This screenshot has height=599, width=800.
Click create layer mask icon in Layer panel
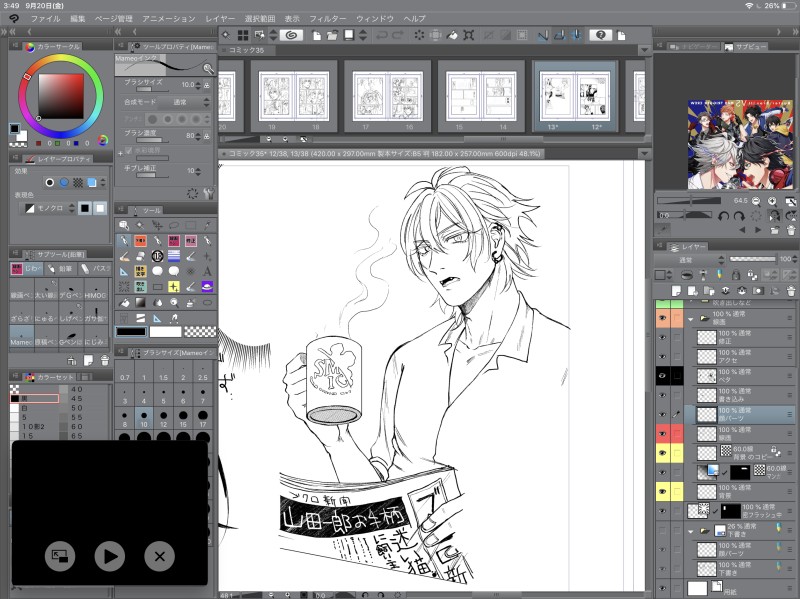758,291
